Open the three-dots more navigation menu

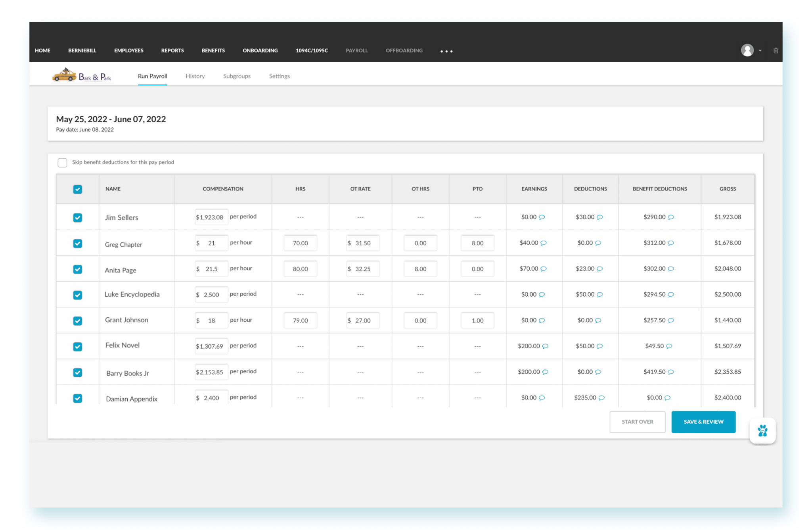(x=446, y=51)
